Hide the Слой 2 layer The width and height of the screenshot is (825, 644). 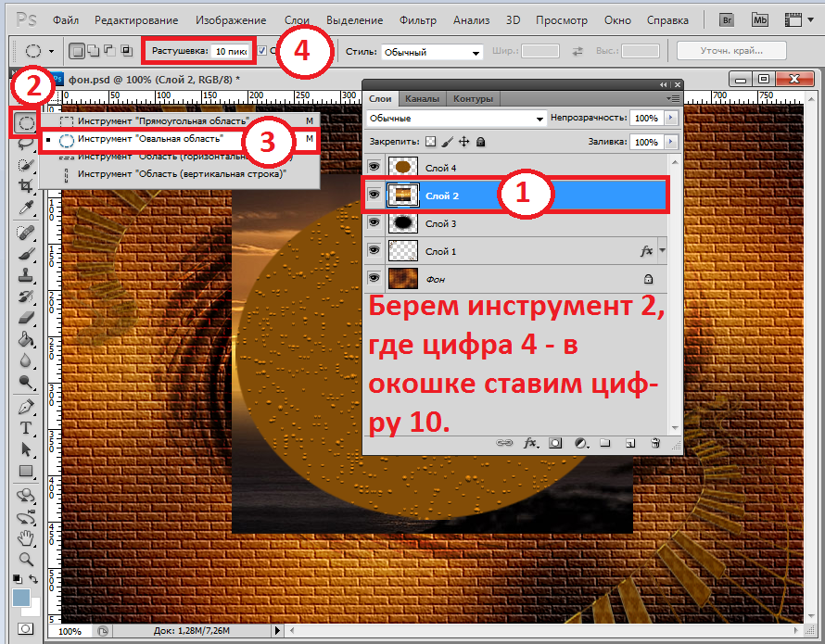(x=374, y=196)
